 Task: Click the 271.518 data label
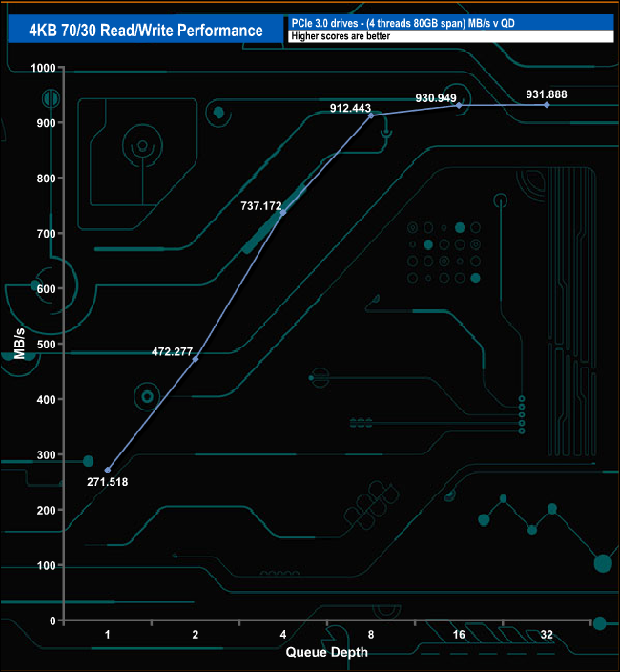[108, 482]
